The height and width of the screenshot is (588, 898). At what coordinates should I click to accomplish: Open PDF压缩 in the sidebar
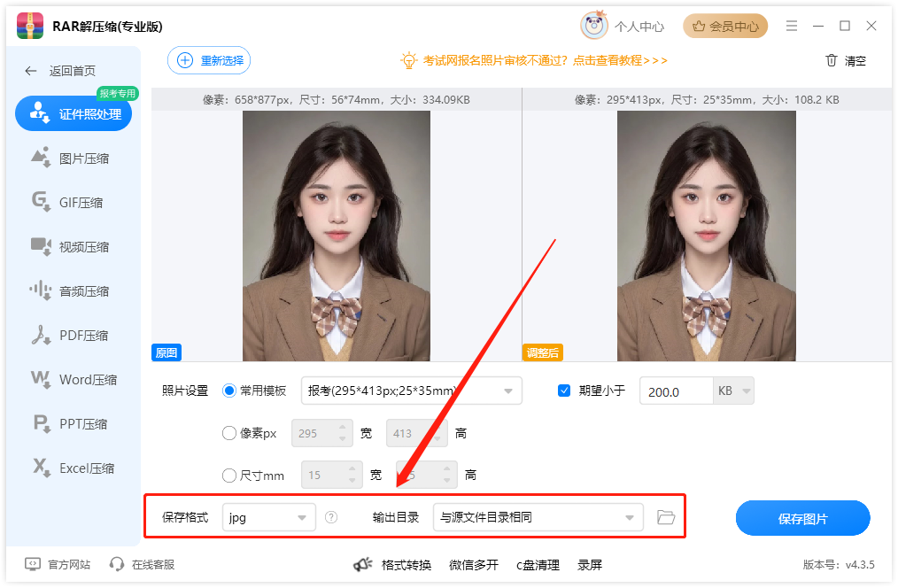(70, 335)
